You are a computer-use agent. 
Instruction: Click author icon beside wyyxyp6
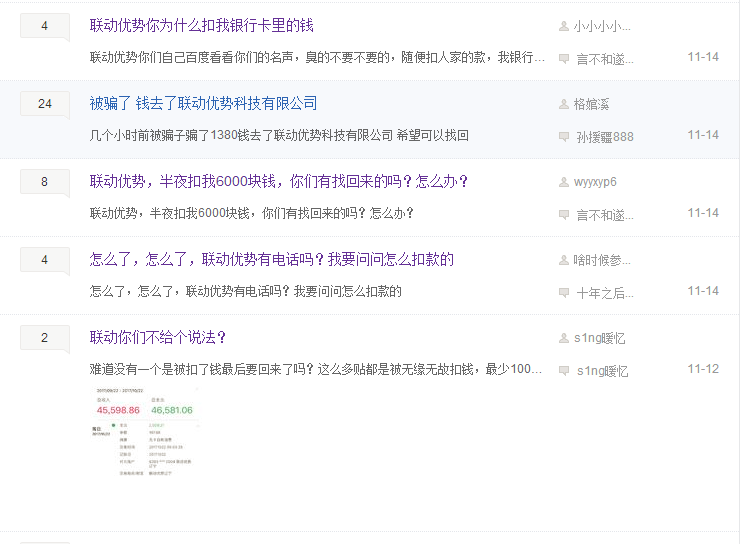pos(564,182)
